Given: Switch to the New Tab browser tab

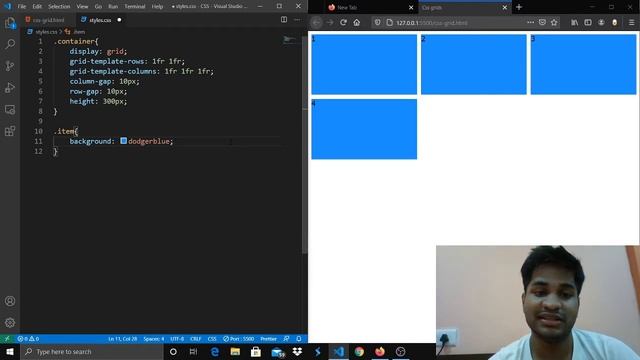Looking at the screenshot, I should [371, 7].
